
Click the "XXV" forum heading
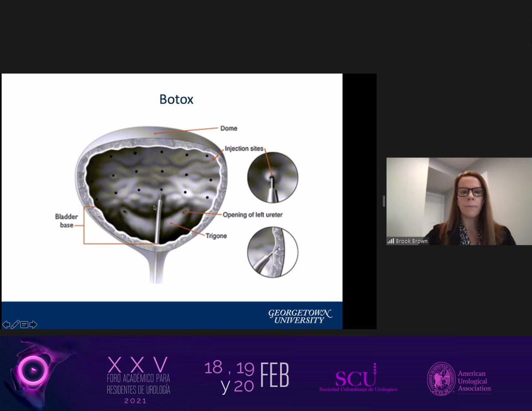pos(138,365)
